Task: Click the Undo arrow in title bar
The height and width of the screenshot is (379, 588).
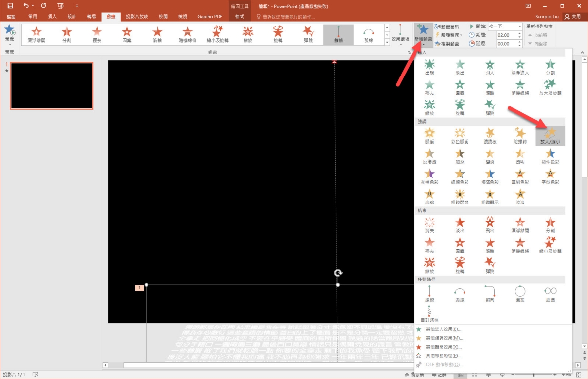Action: pos(26,5)
